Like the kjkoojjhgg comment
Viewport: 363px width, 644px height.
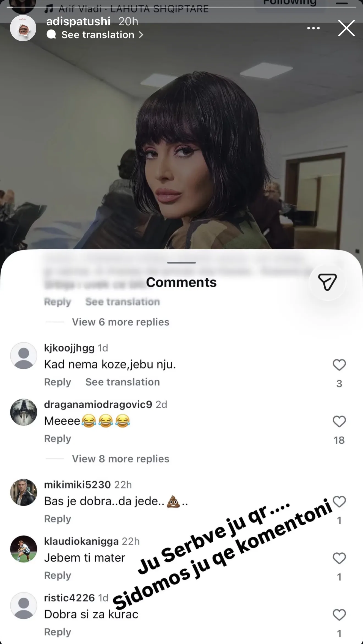pos(339,365)
